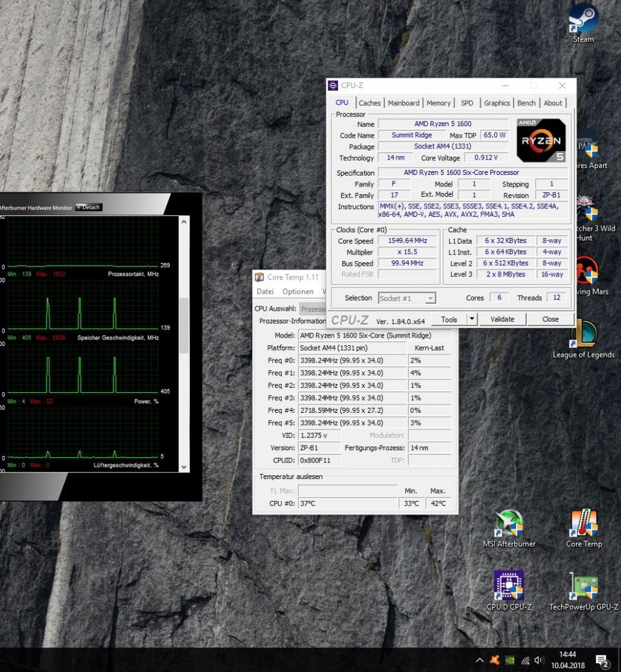621x672 pixels.
Task: Open the CPU Auswahl dropdown in Core Temp
Action: (x=313, y=309)
